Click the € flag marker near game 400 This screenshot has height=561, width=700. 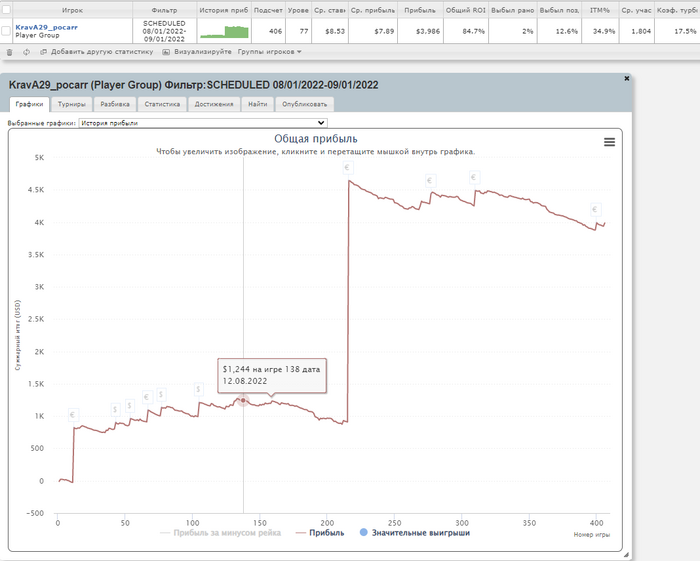(595, 209)
